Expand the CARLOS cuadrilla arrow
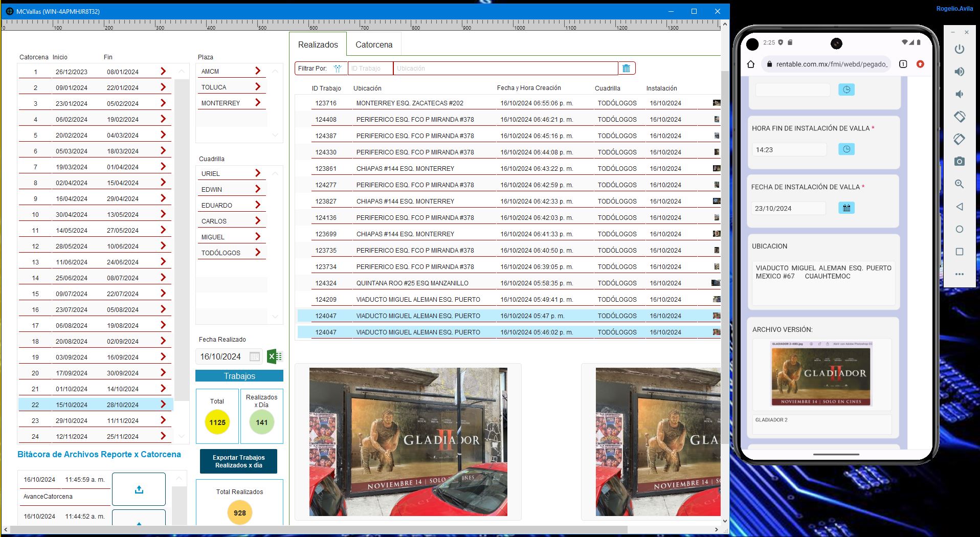Image resolution: width=980 pixels, height=537 pixels. [x=258, y=221]
